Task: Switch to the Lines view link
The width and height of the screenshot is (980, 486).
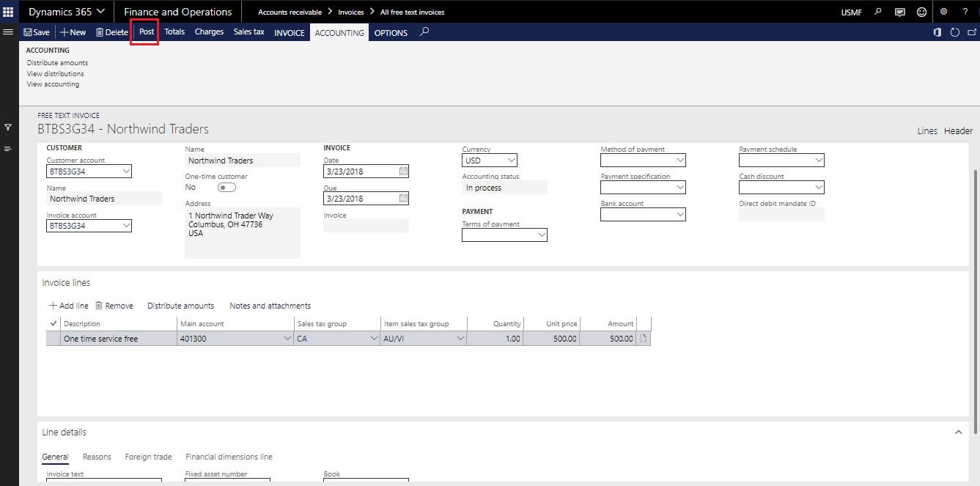Action: 927,131
